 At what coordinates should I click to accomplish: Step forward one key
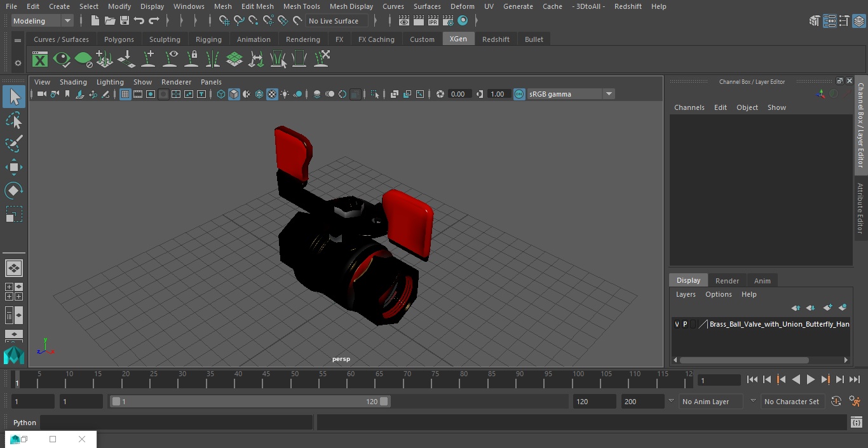(x=825, y=379)
